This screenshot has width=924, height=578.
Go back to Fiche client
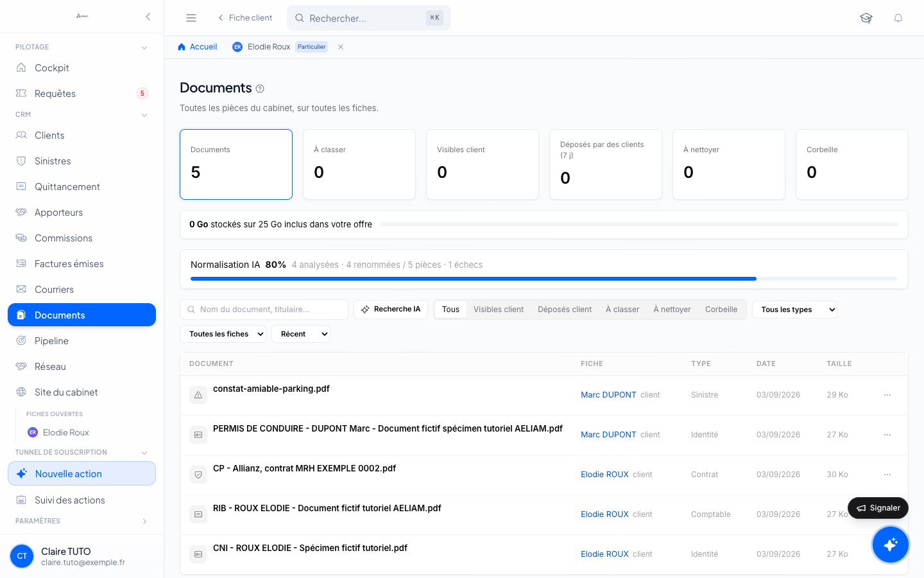(x=244, y=18)
